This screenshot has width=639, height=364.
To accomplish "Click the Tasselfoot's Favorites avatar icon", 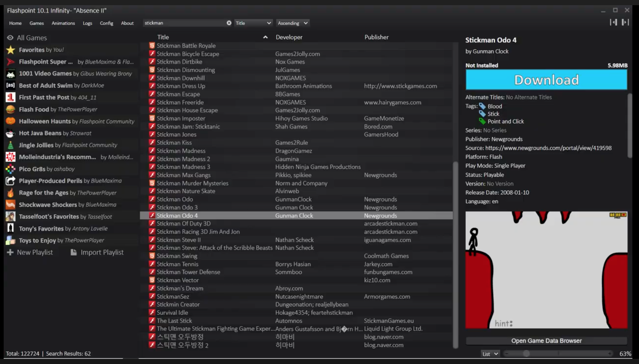I will pyautogui.click(x=11, y=217).
